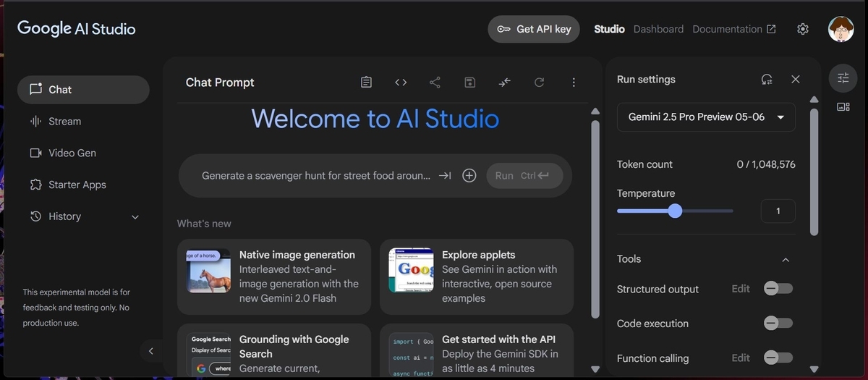Add media with the plus circle icon
The width and height of the screenshot is (868, 380).
469,175
